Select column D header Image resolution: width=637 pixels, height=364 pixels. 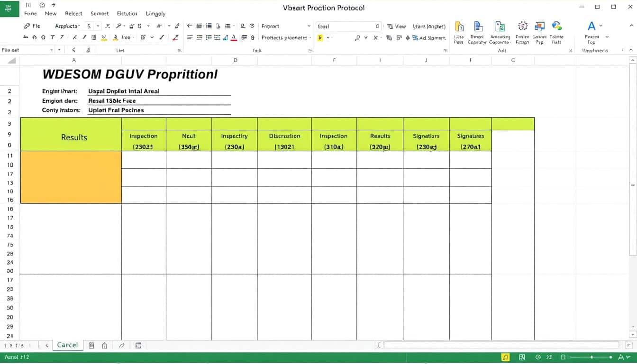(235, 60)
